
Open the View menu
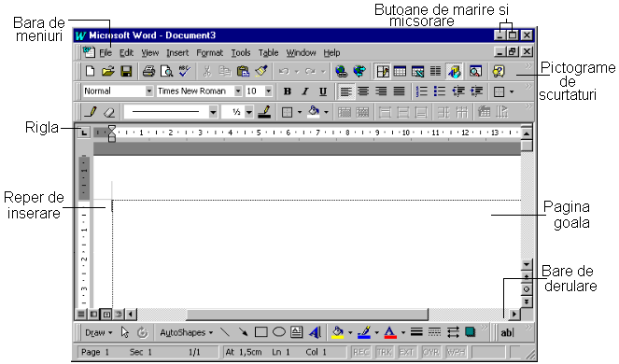point(150,52)
